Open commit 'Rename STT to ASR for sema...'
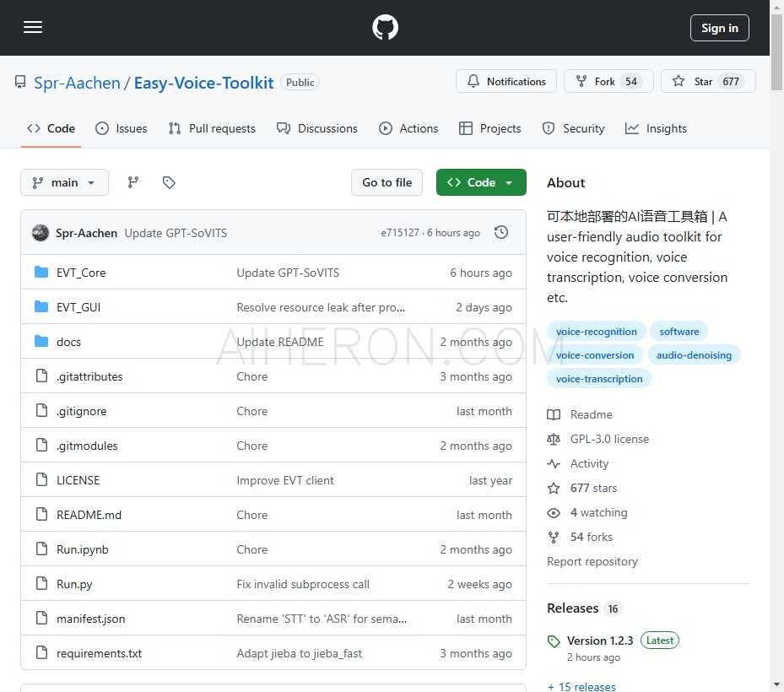784x692 pixels. tap(322, 619)
